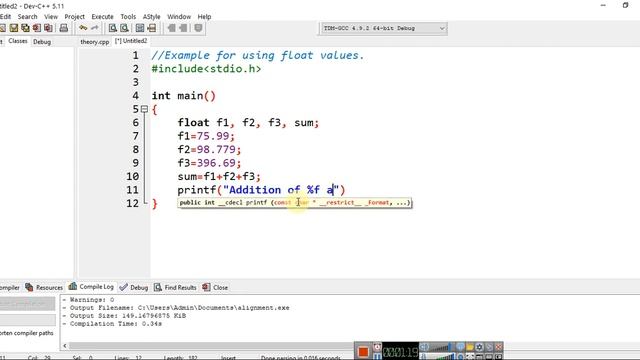
Task: Open the Compile Log bottom tab
Action: [x=91, y=287]
